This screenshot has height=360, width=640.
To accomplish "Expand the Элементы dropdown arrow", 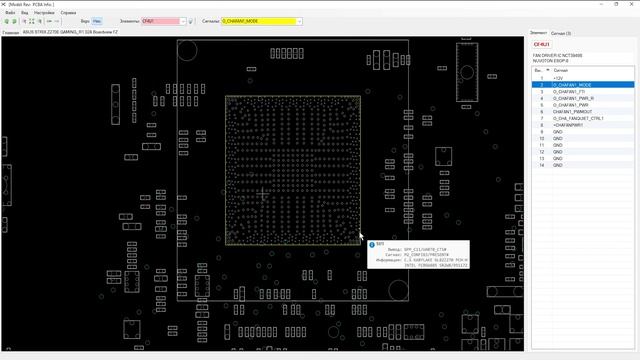I will click(183, 21).
